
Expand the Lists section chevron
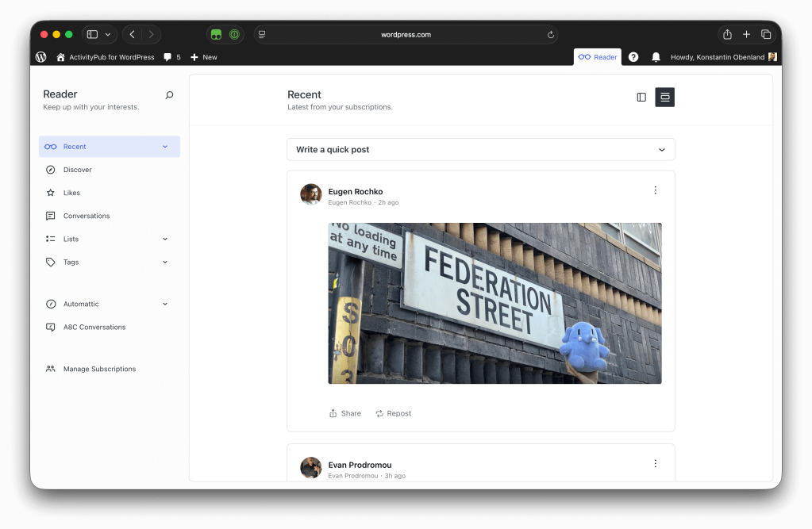165,239
